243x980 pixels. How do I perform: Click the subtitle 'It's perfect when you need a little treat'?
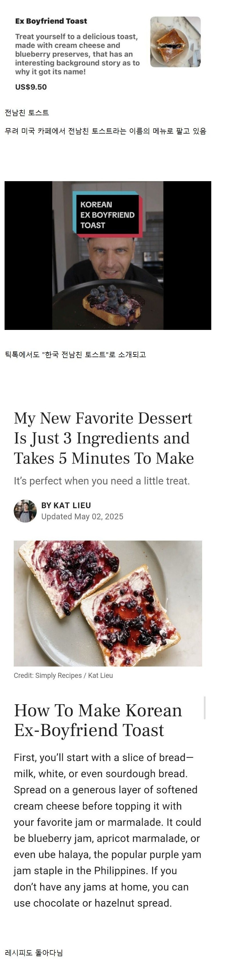[x=102, y=481]
